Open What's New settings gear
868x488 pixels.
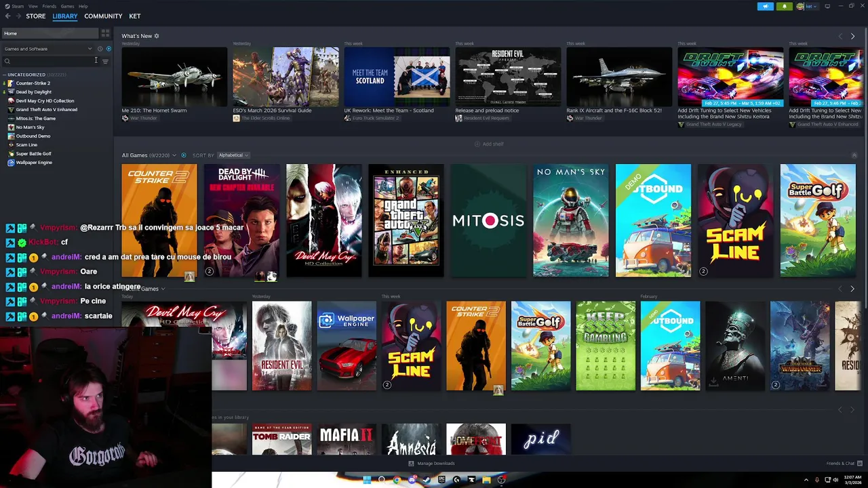pos(157,36)
